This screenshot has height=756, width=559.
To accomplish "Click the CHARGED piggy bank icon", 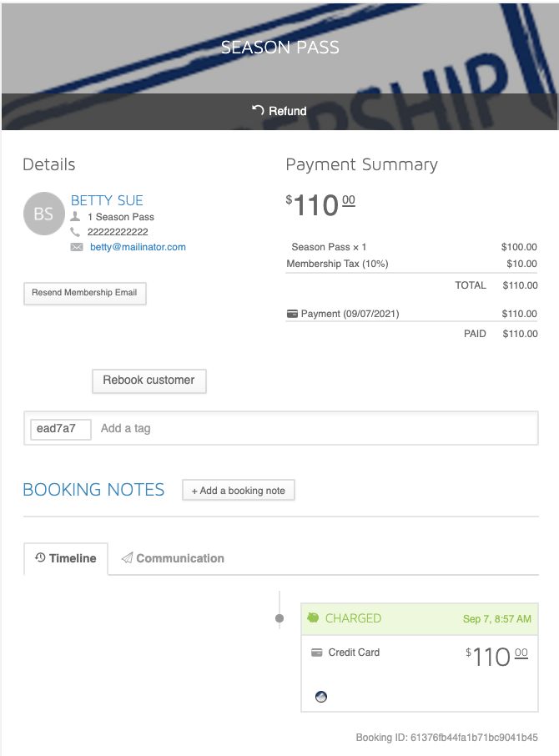I will pos(313,617).
